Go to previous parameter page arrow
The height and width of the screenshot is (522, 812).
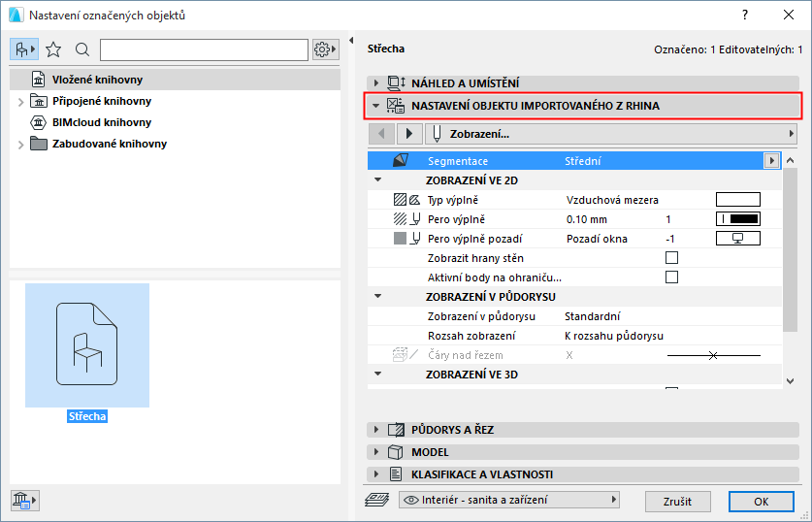[x=381, y=134]
